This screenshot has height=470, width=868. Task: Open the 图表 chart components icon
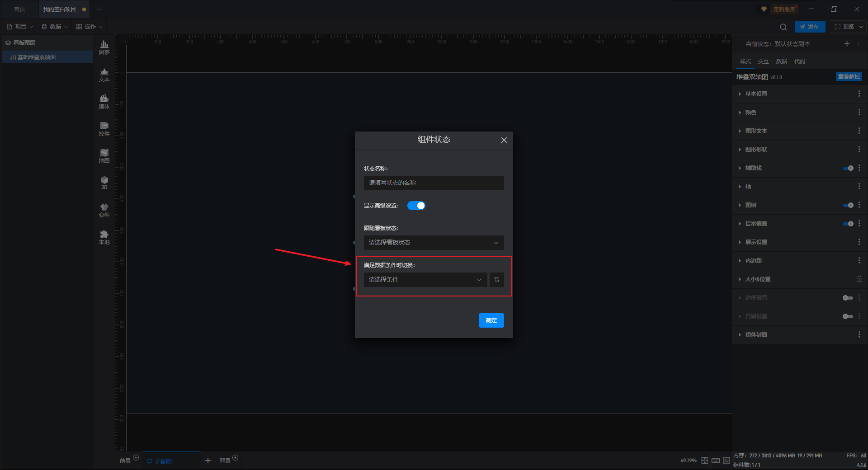pyautogui.click(x=104, y=47)
